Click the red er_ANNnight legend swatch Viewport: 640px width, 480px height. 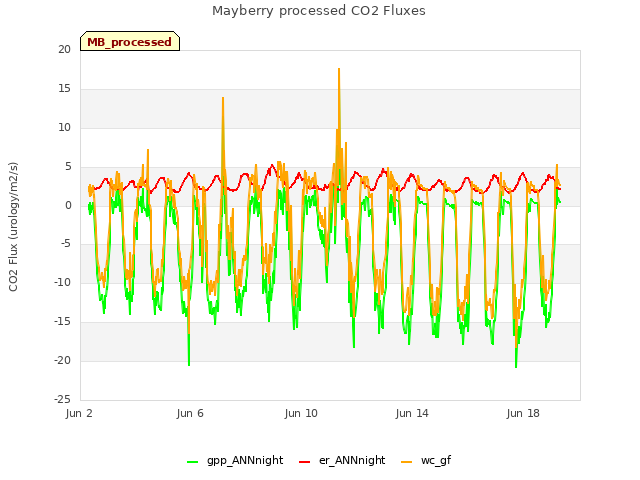point(304,462)
